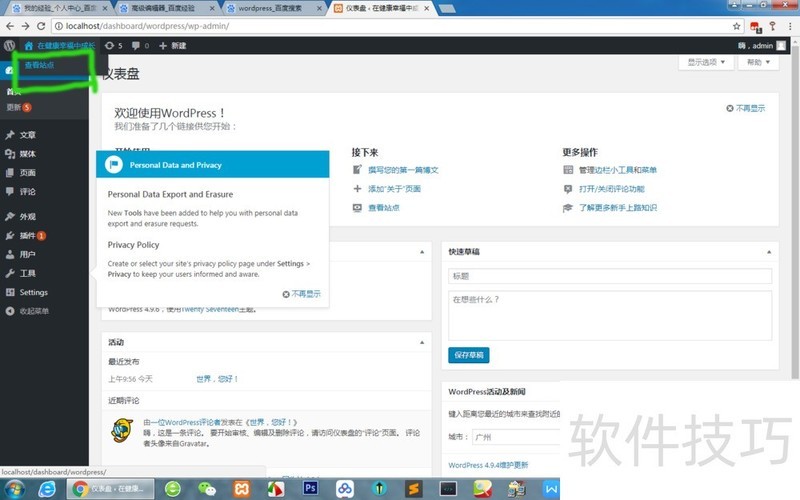Click the 保存草稿 save draft button
The image size is (800, 500).
coord(468,355)
